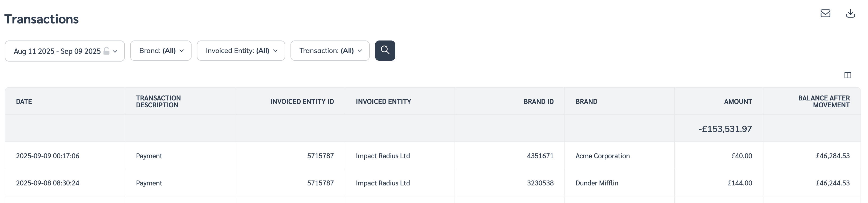
Task: Click the magnifying glass search button
Action: pyautogui.click(x=385, y=51)
